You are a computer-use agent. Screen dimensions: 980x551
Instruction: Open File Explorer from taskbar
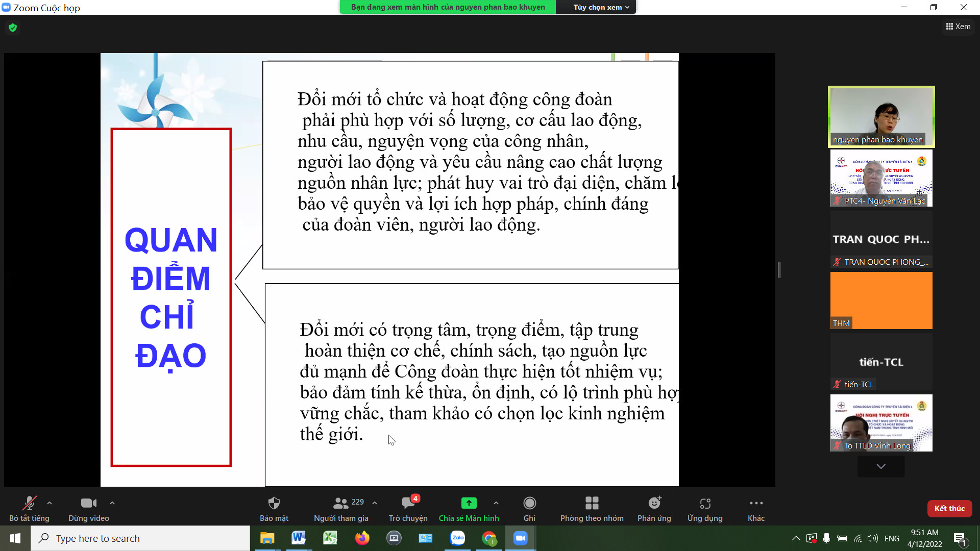[267, 538]
